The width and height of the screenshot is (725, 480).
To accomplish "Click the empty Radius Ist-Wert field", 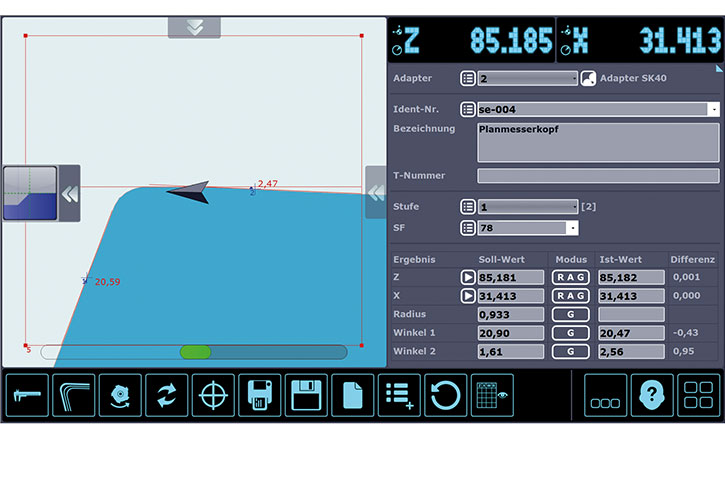I will pyautogui.click(x=632, y=314).
